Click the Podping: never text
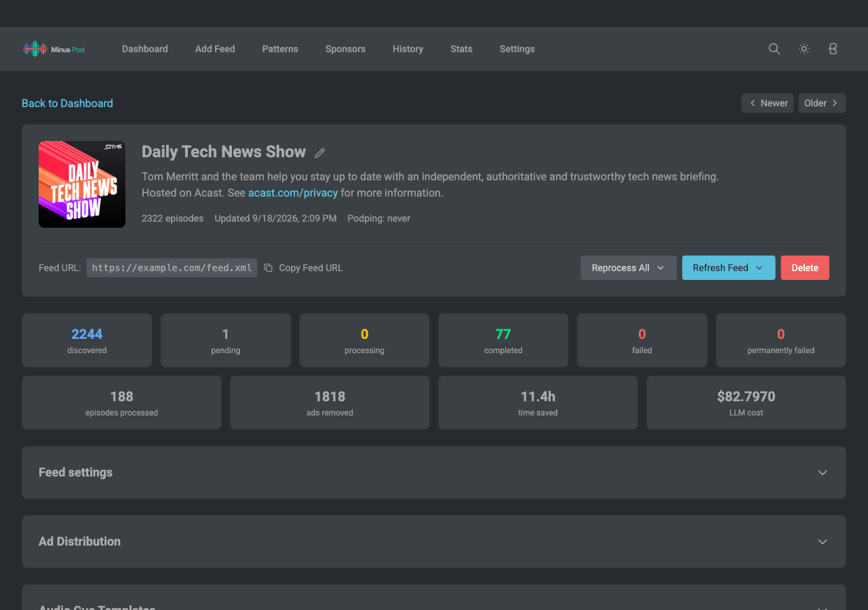 [378, 218]
